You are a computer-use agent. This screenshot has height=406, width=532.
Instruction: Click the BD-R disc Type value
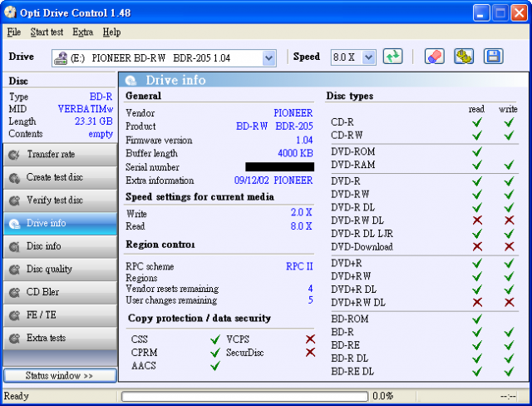tap(101, 97)
